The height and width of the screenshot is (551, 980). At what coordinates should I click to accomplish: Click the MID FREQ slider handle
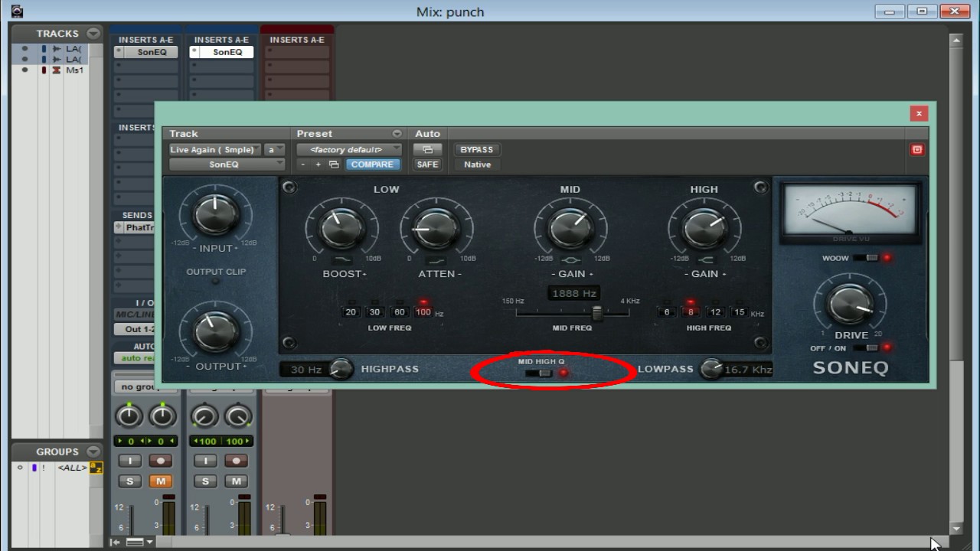click(x=597, y=313)
